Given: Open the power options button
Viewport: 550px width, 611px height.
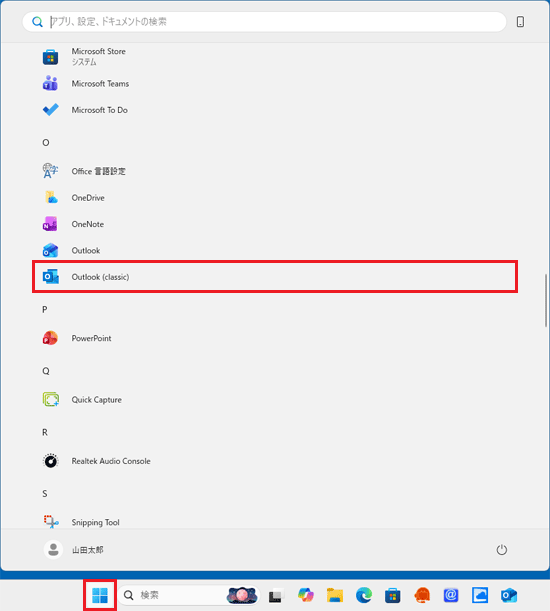Looking at the screenshot, I should [x=501, y=550].
